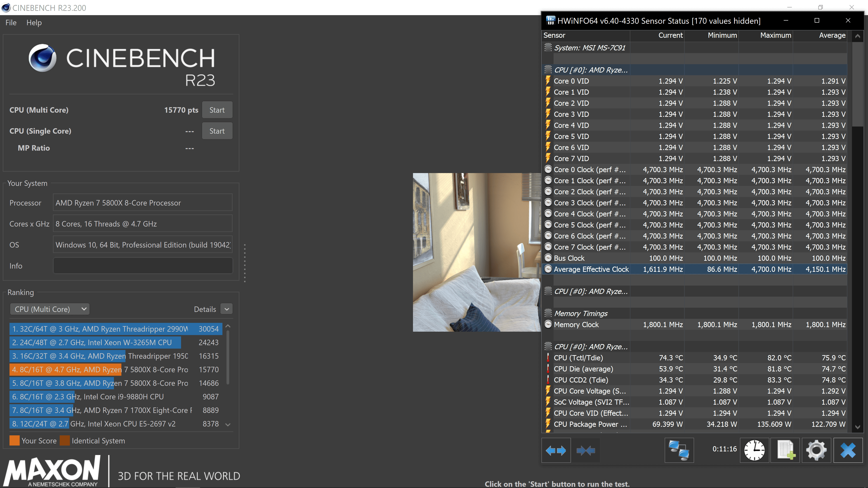Viewport: 868px width, 488px height.
Task: Click the collapse columns arrows icon
Action: (x=586, y=450)
